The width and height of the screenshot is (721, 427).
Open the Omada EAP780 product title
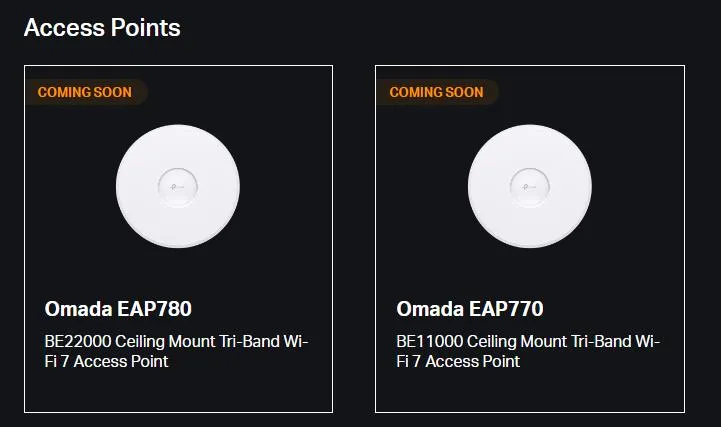pos(118,309)
